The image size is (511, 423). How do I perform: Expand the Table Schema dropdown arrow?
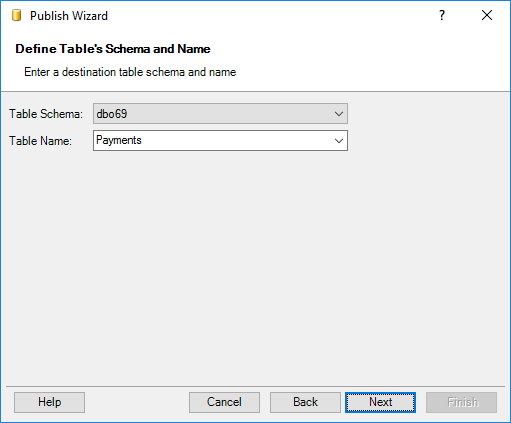coord(339,114)
